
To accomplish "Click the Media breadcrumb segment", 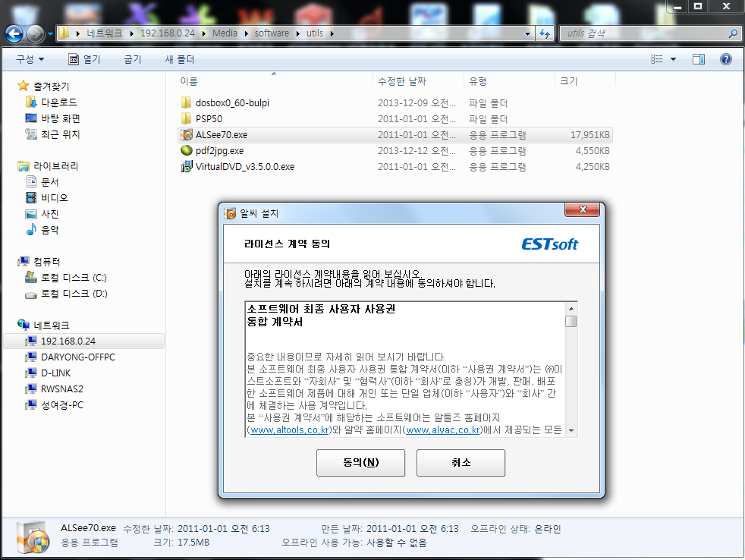I will 225,33.
